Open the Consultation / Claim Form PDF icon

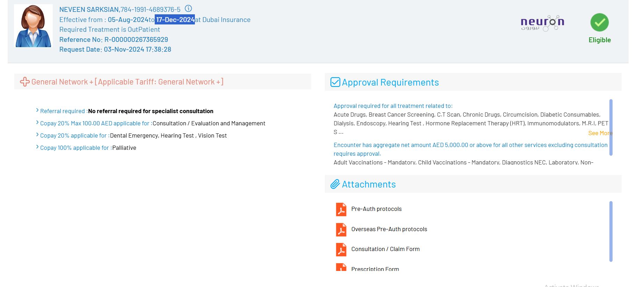tap(341, 249)
